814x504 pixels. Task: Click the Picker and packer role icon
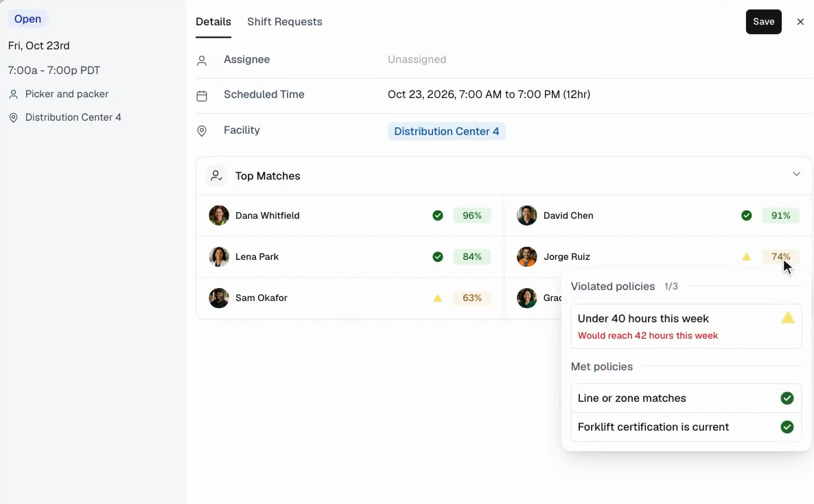14,95
